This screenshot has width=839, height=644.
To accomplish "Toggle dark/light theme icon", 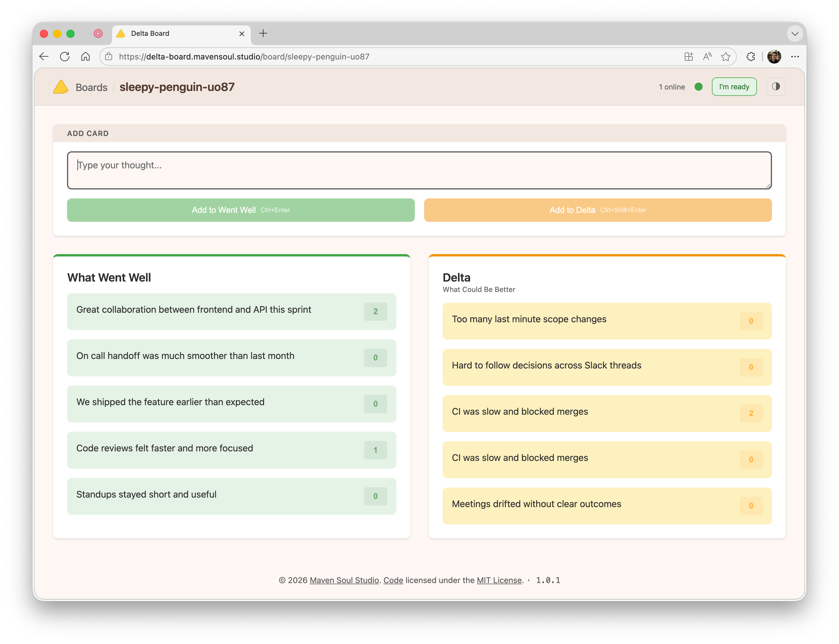I will [x=775, y=87].
